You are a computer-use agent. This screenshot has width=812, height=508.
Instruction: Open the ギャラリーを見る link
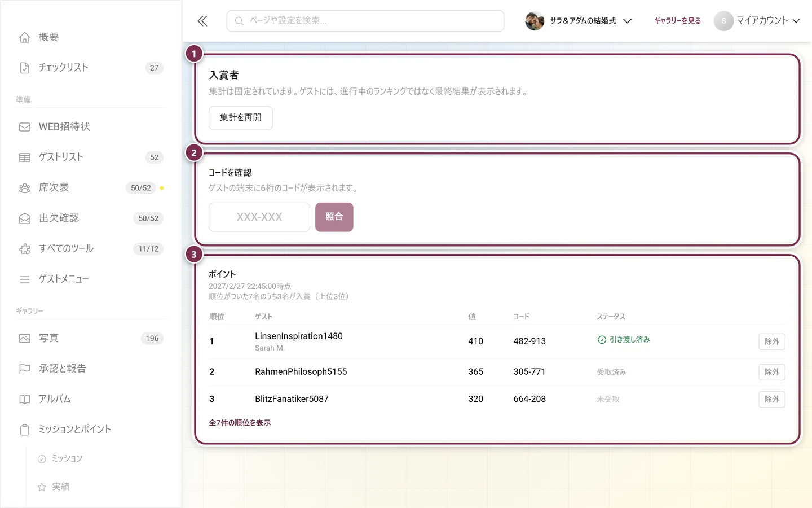click(677, 21)
